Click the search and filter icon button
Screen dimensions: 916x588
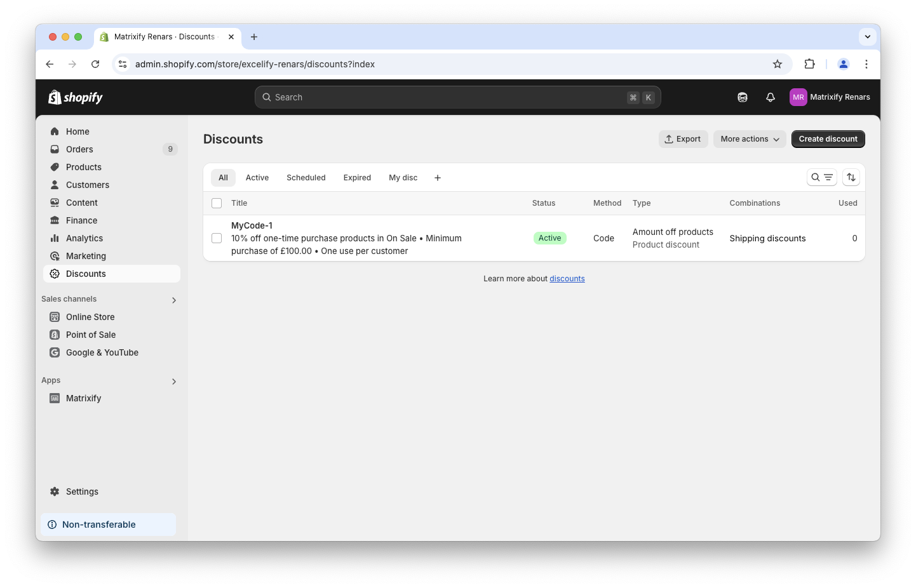click(821, 178)
